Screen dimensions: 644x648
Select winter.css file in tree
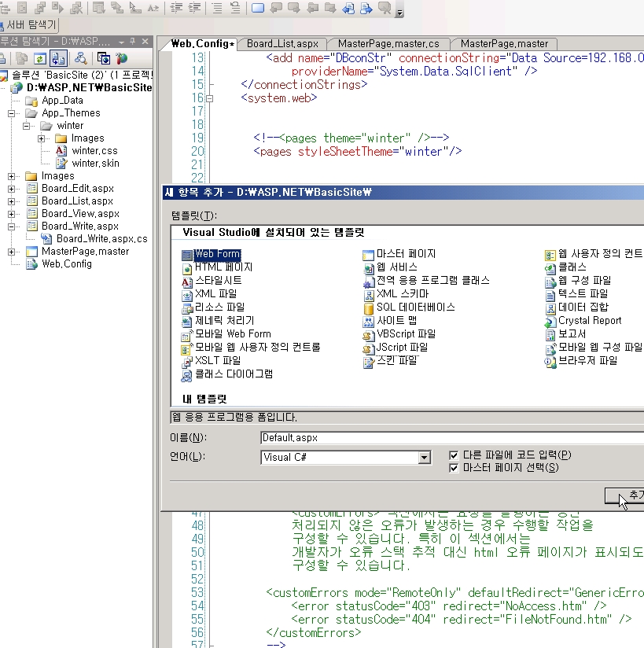(94, 151)
